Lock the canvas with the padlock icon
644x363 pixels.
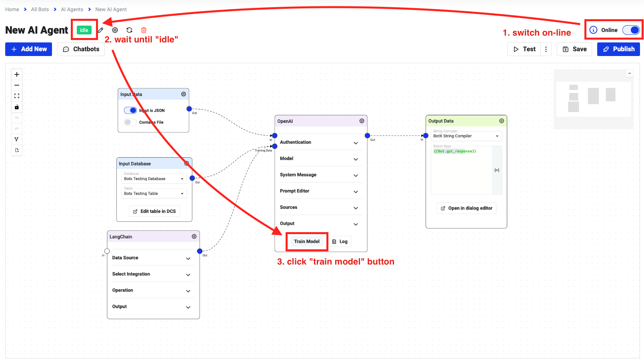(x=16, y=107)
